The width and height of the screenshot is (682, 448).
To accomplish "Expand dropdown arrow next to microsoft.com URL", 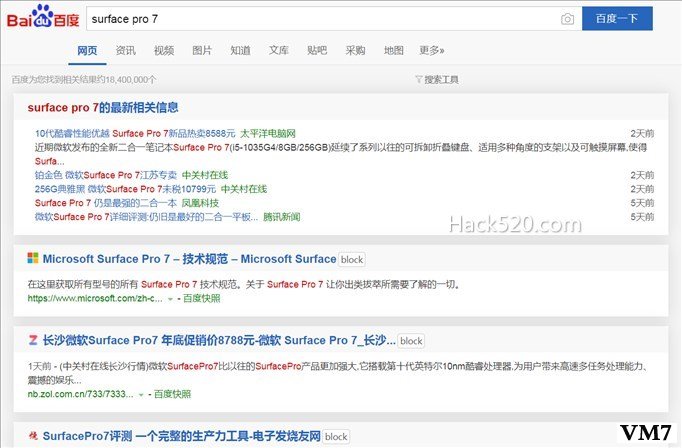I will click(x=170, y=299).
